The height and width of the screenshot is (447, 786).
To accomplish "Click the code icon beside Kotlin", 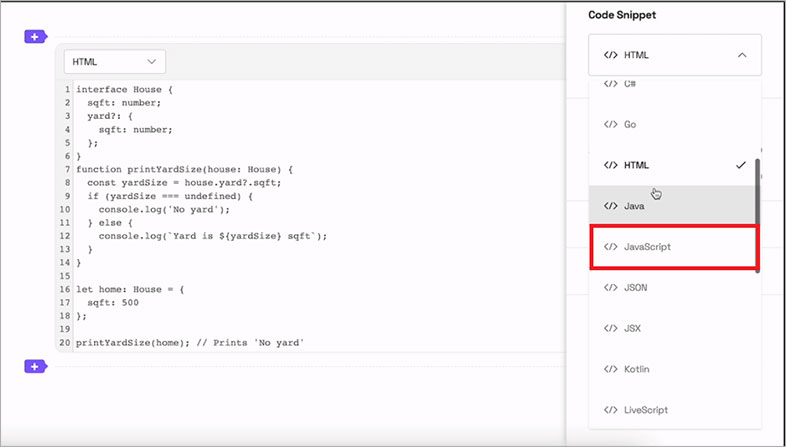I will (x=611, y=369).
